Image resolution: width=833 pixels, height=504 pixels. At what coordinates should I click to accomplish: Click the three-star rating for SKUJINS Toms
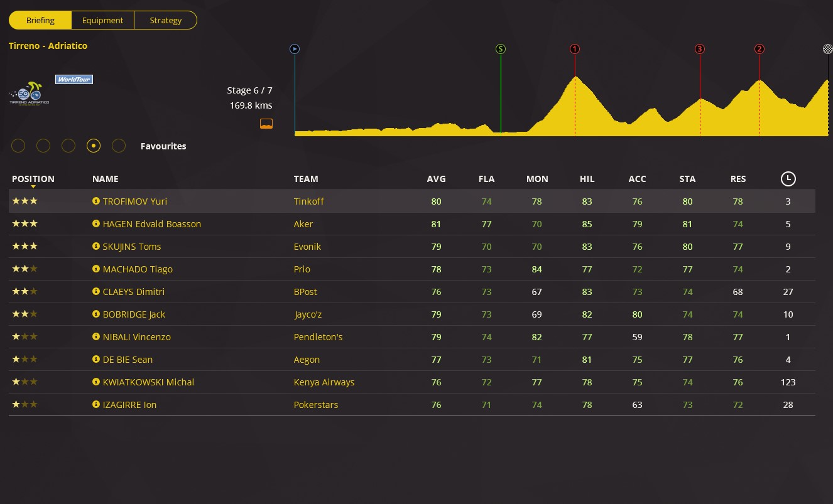tap(24, 246)
